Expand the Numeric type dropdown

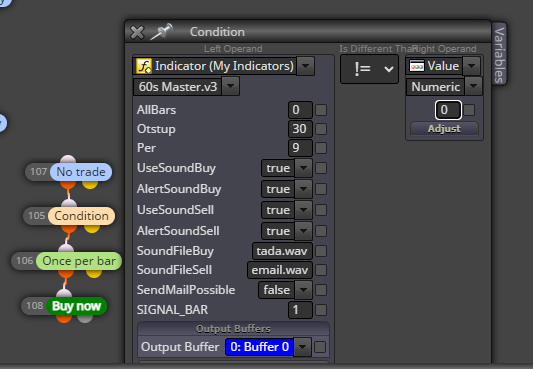(473, 87)
